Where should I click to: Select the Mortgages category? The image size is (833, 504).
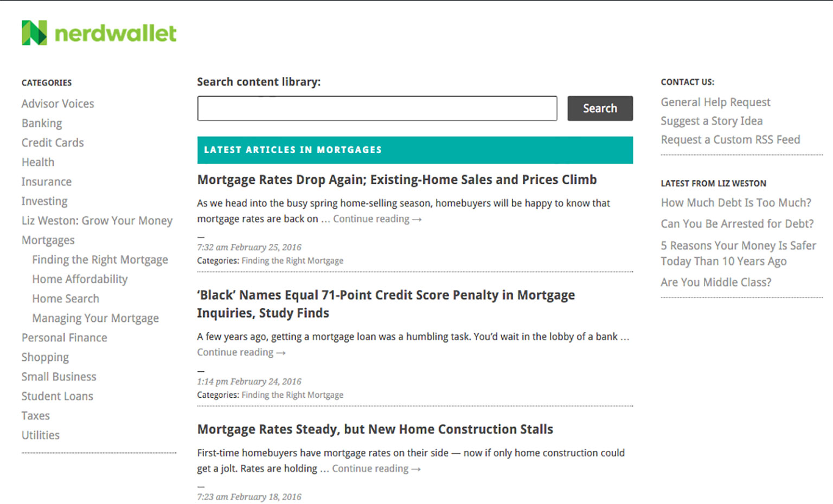point(48,240)
